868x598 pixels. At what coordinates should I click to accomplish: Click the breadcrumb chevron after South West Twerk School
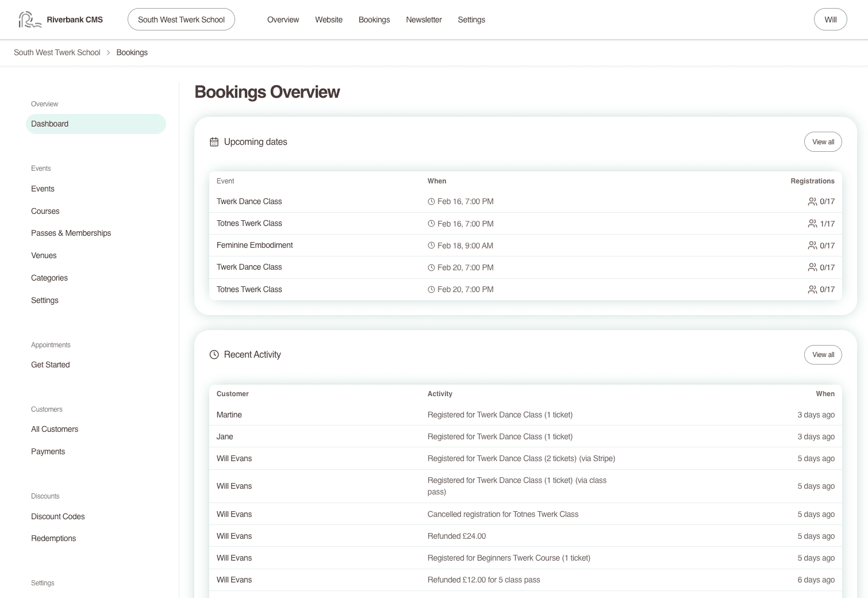click(x=107, y=52)
